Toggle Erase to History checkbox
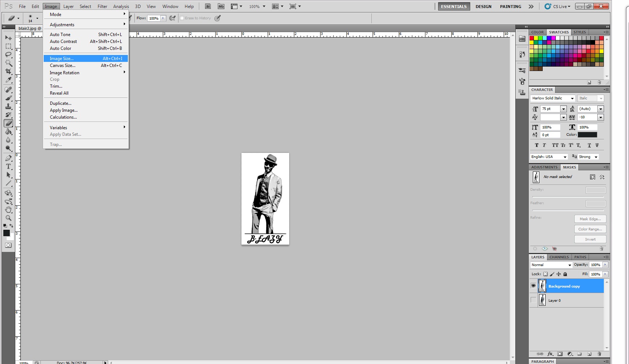 click(x=182, y=18)
